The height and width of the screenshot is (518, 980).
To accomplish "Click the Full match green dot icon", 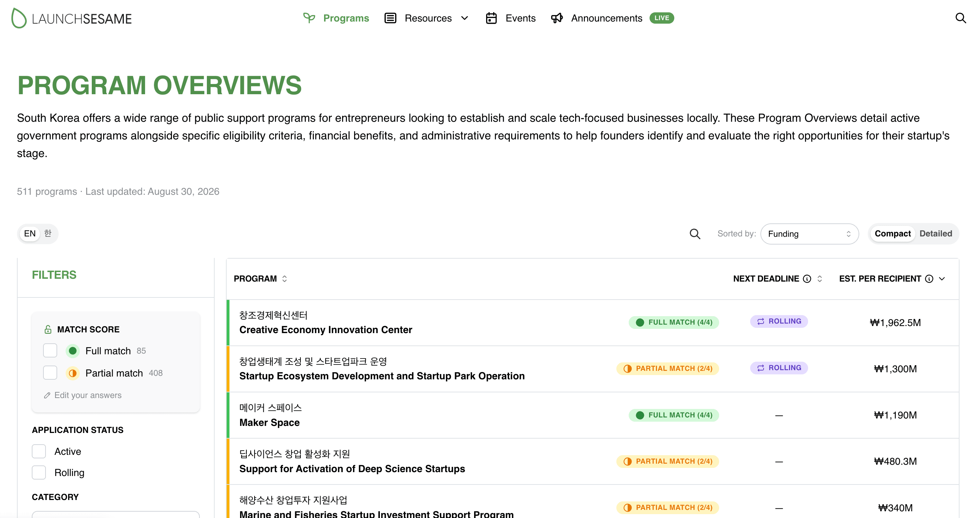I will [72, 351].
